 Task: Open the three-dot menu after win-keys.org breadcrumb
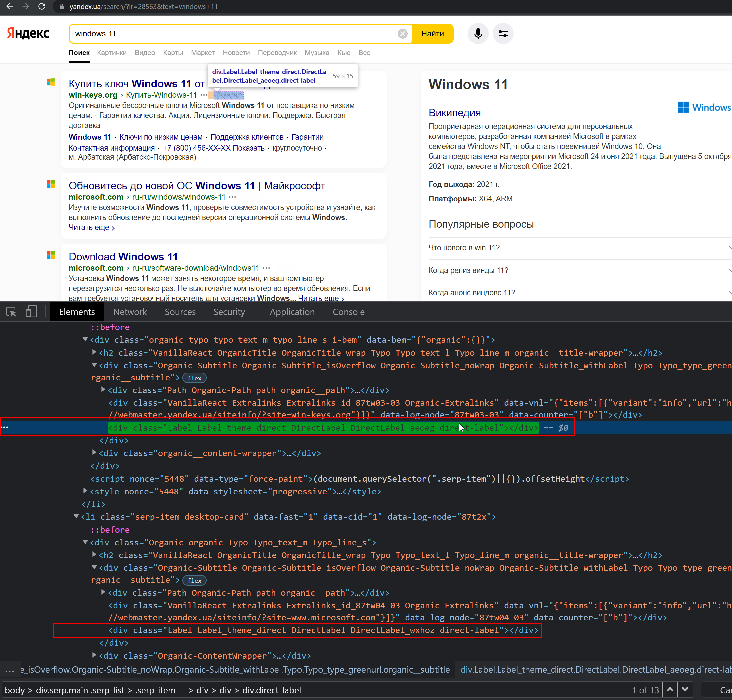(204, 95)
